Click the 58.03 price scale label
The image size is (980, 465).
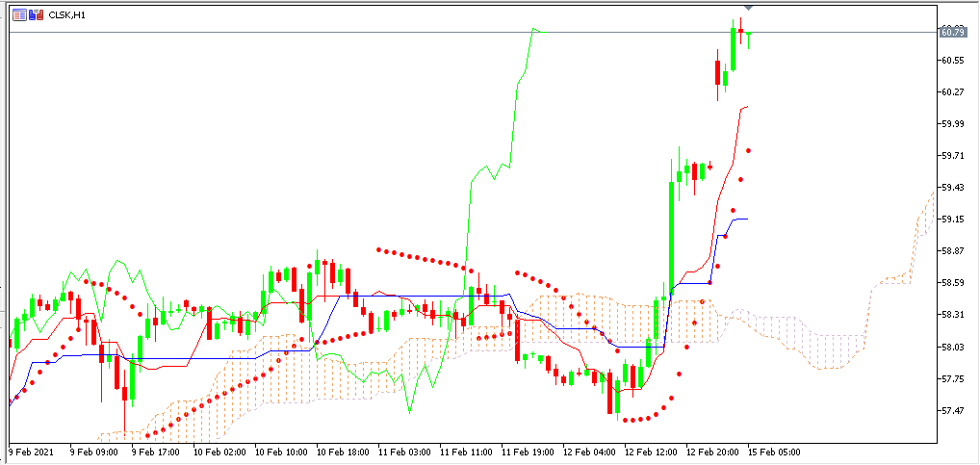click(x=952, y=347)
